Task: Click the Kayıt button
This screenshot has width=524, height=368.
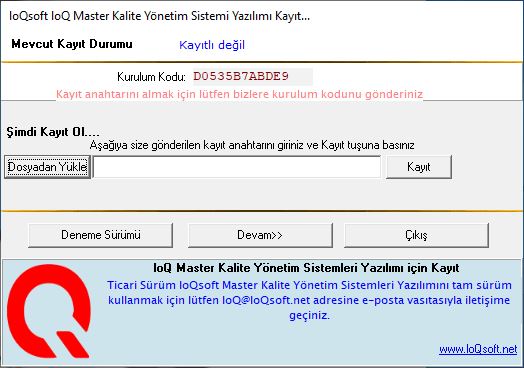Action: (419, 167)
